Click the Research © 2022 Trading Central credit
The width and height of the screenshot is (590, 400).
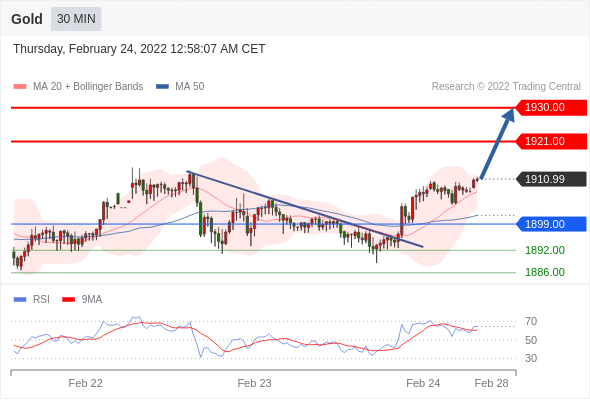click(x=506, y=87)
